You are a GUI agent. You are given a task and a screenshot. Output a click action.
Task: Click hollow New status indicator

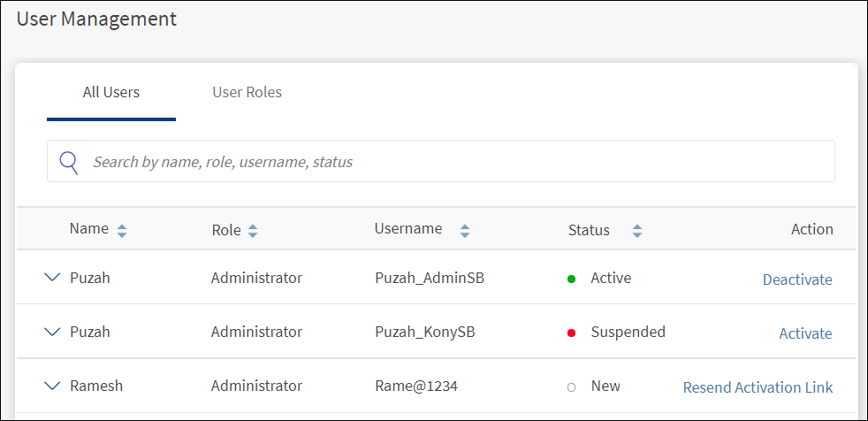pyautogui.click(x=571, y=387)
